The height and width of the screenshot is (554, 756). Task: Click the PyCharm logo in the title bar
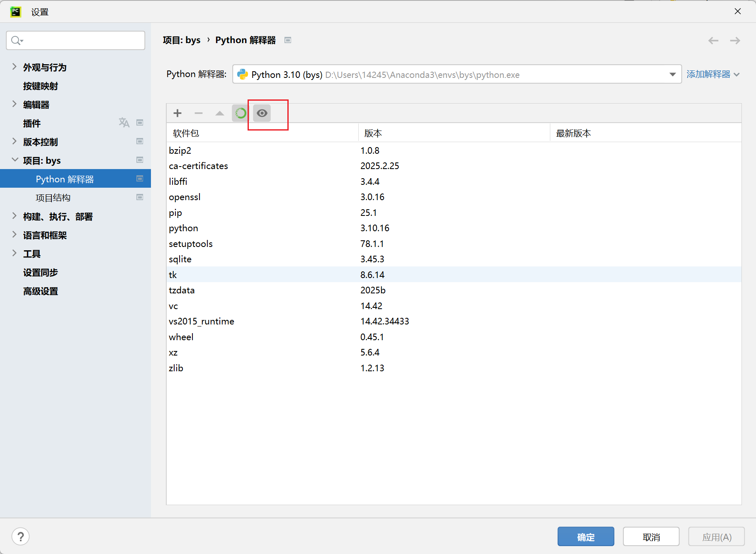(x=16, y=12)
